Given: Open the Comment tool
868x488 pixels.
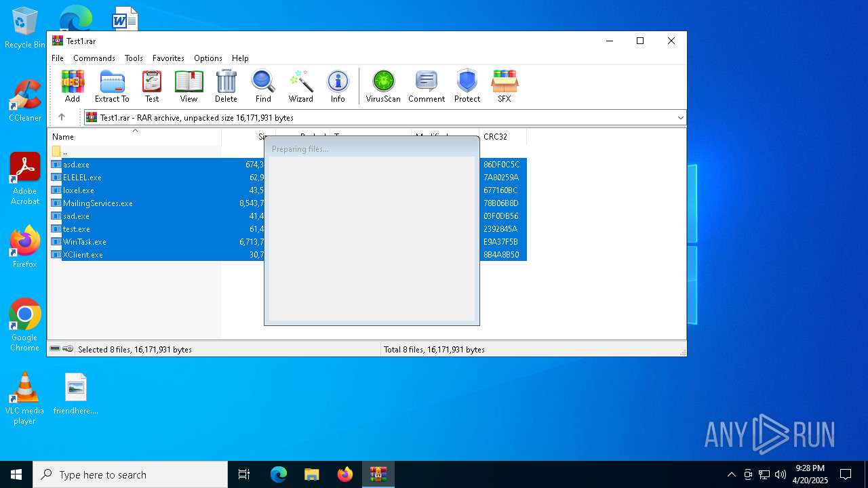Looking at the screenshot, I should pos(427,86).
